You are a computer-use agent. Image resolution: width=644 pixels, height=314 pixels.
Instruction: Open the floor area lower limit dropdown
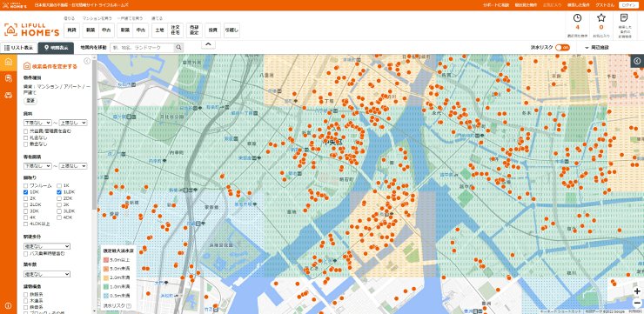[x=37, y=166]
